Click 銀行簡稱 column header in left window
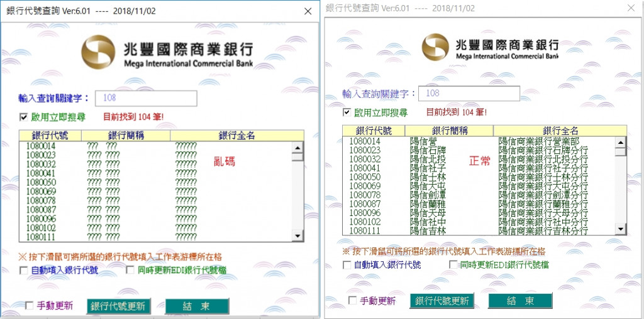Screen dimensions: 644x319 [126, 136]
